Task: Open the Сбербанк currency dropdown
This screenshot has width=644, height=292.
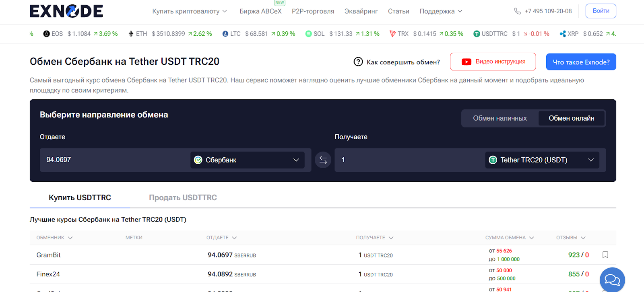Action: click(x=248, y=160)
